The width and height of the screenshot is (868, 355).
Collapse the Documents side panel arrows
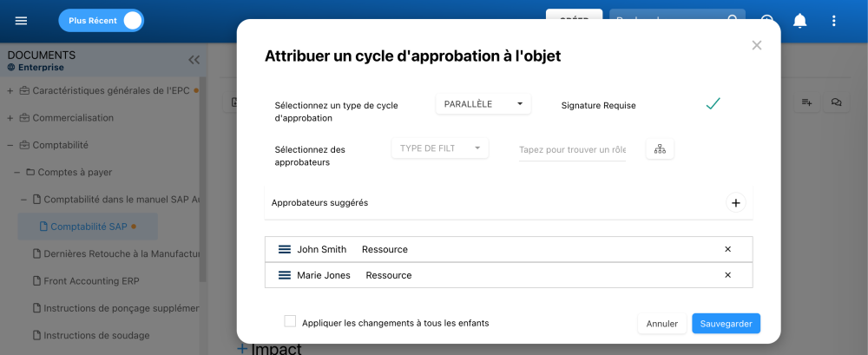[x=194, y=60]
